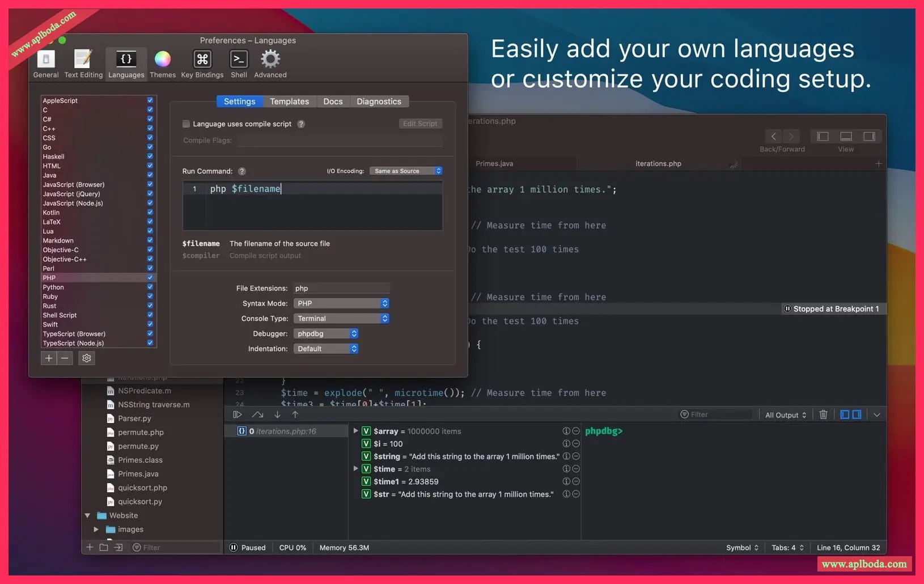This screenshot has height=584, width=924.
Task: Toggle the Kotlin language checkbox
Action: (x=150, y=213)
